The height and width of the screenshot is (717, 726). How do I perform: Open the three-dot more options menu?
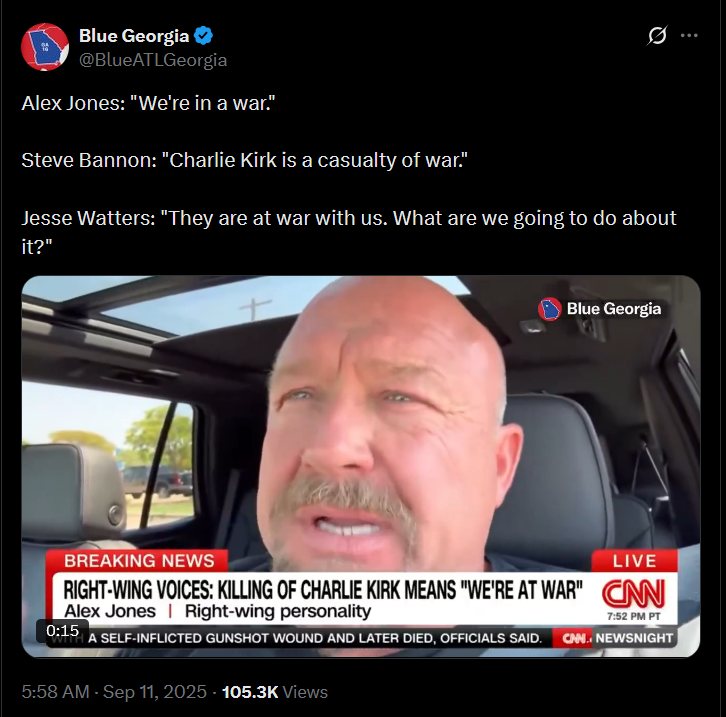(x=689, y=36)
